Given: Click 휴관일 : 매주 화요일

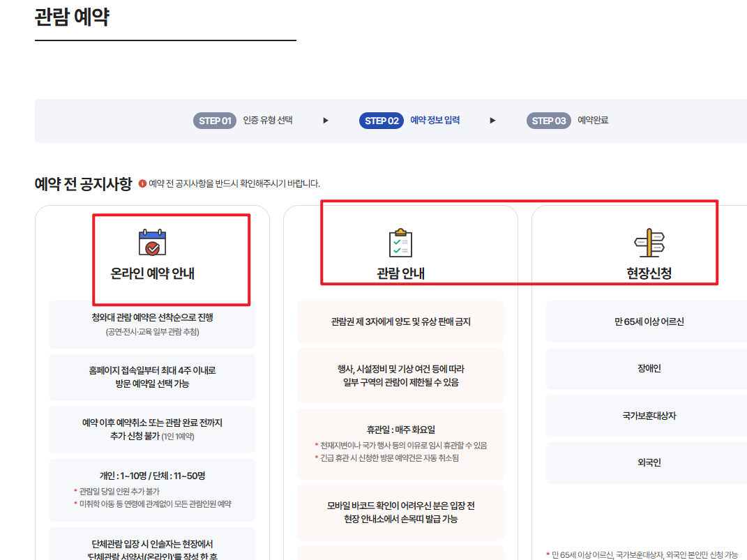Looking at the screenshot, I should pyautogui.click(x=400, y=430).
